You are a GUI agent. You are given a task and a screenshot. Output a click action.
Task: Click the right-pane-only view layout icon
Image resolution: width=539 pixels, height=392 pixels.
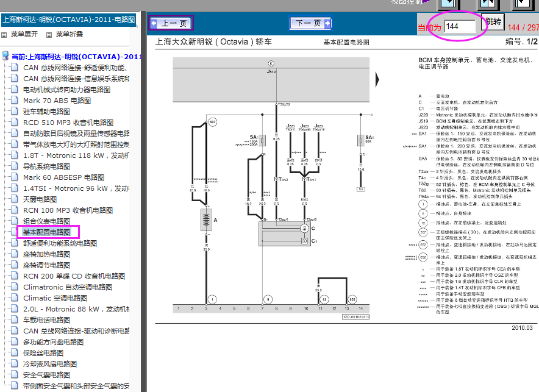click(524, 4)
